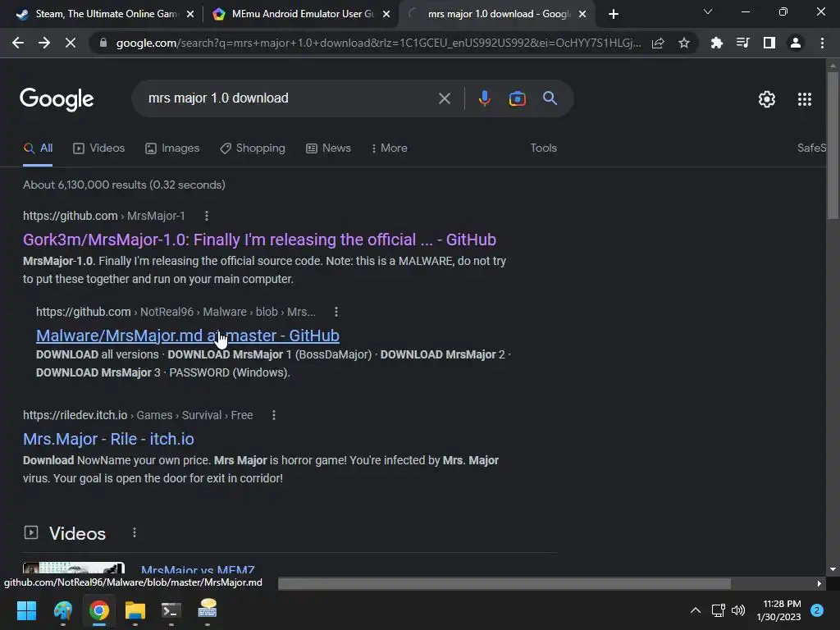Open the media control icon in toolbar
Image resolution: width=840 pixels, height=630 pixels.
tap(742, 43)
